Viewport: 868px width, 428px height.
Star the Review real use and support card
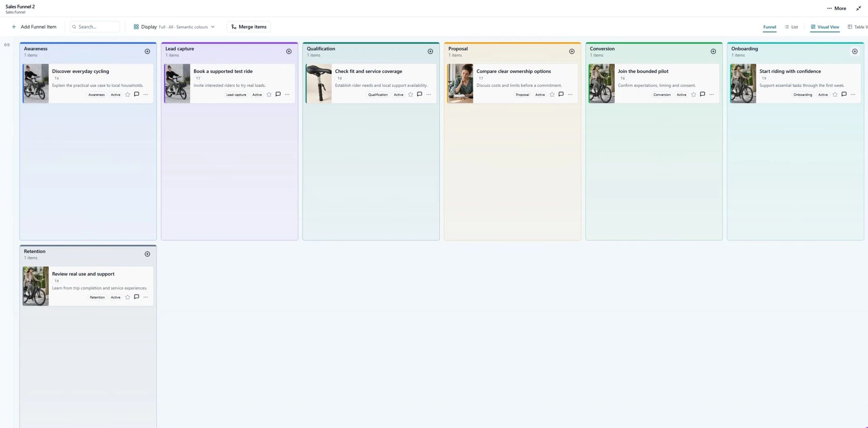click(x=127, y=297)
